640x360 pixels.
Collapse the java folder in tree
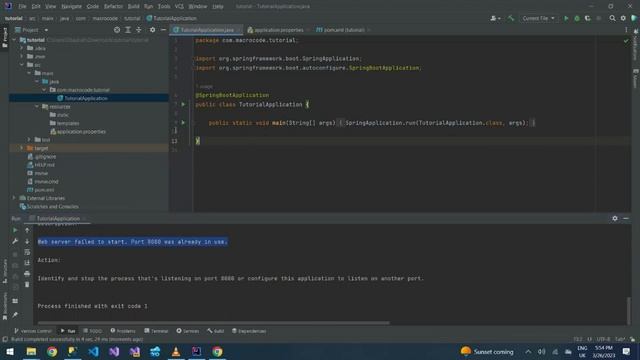[37, 81]
